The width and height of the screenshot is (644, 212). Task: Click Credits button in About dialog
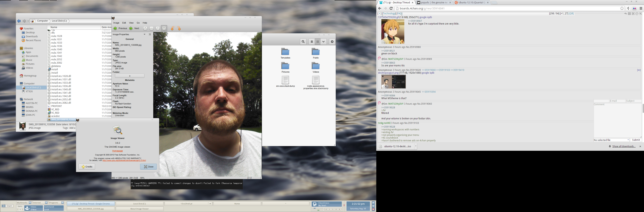point(87,167)
